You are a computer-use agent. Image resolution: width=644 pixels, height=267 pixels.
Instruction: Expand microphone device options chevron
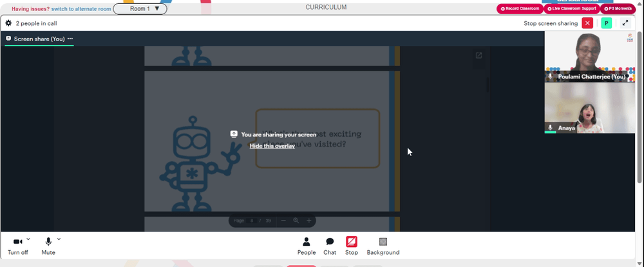click(59, 239)
